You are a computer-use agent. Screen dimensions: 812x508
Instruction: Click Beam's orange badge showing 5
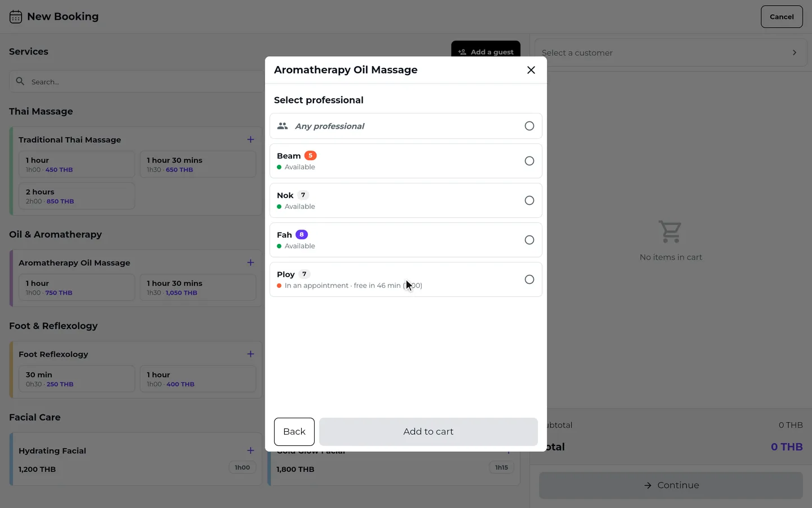pyautogui.click(x=310, y=156)
